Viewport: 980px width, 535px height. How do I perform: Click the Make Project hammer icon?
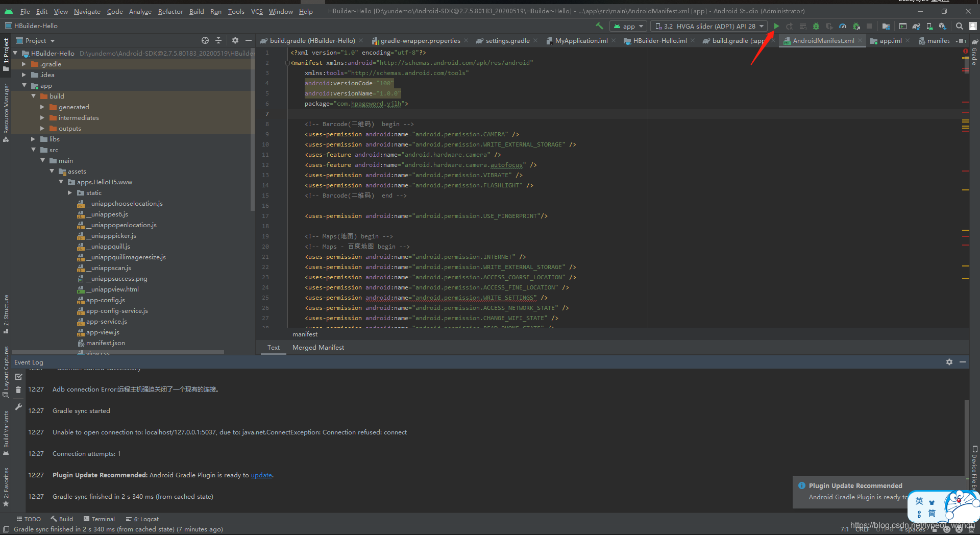point(599,26)
